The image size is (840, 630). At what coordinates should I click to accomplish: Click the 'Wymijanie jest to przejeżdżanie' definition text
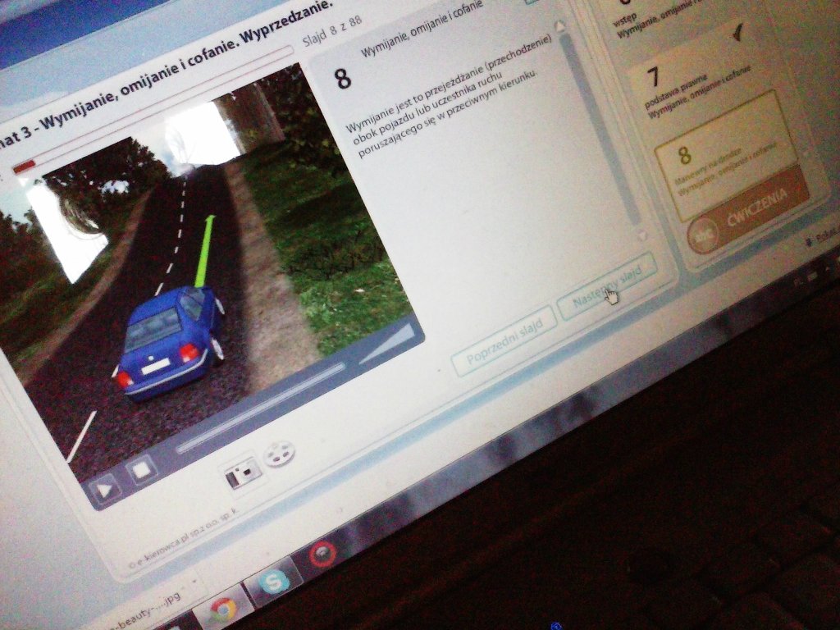448,98
